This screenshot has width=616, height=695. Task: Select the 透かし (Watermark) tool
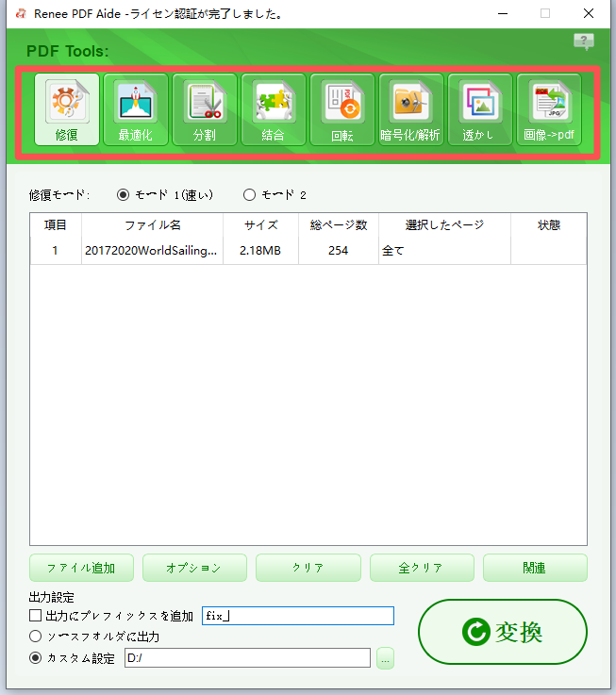click(x=480, y=109)
